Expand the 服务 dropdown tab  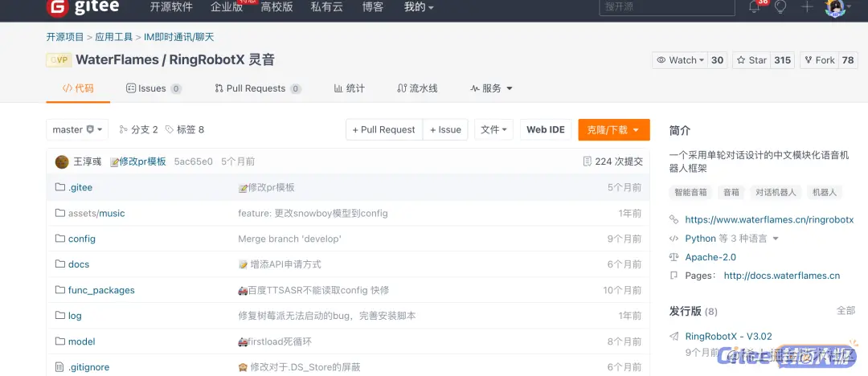[x=491, y=88]
